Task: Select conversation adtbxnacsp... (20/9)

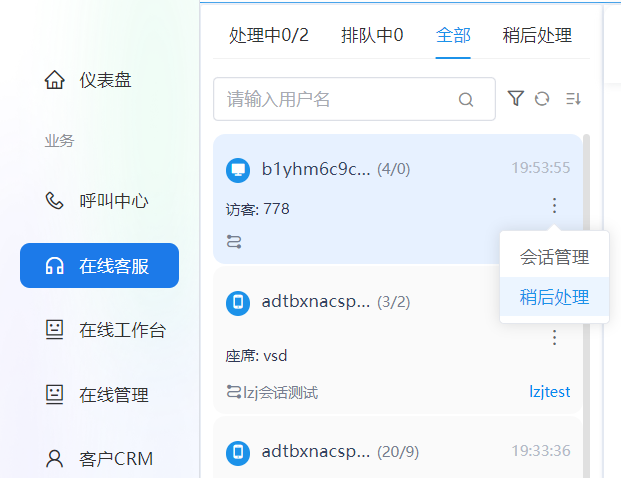Action: coord(398,448)
